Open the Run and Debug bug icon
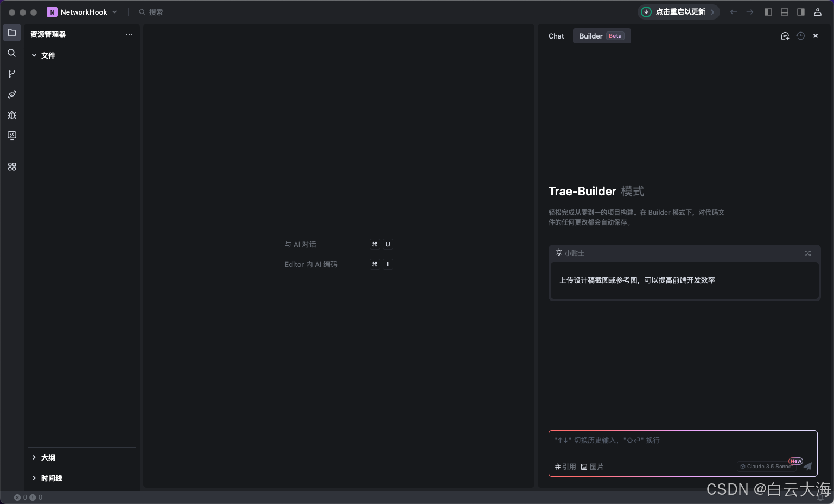 tap(12, 115)
